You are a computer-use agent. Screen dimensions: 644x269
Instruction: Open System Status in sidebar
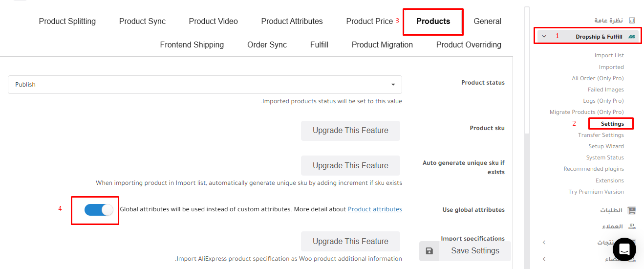[x=605, y=157]
